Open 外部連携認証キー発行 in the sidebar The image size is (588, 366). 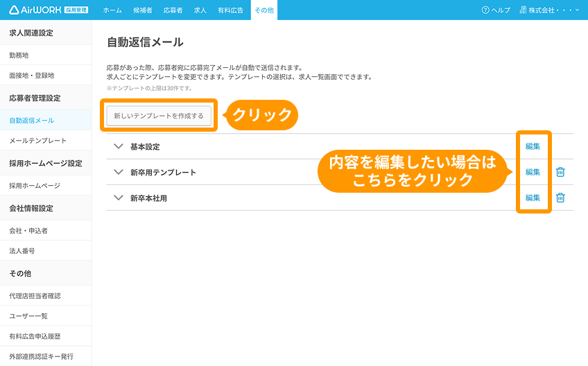46,356
